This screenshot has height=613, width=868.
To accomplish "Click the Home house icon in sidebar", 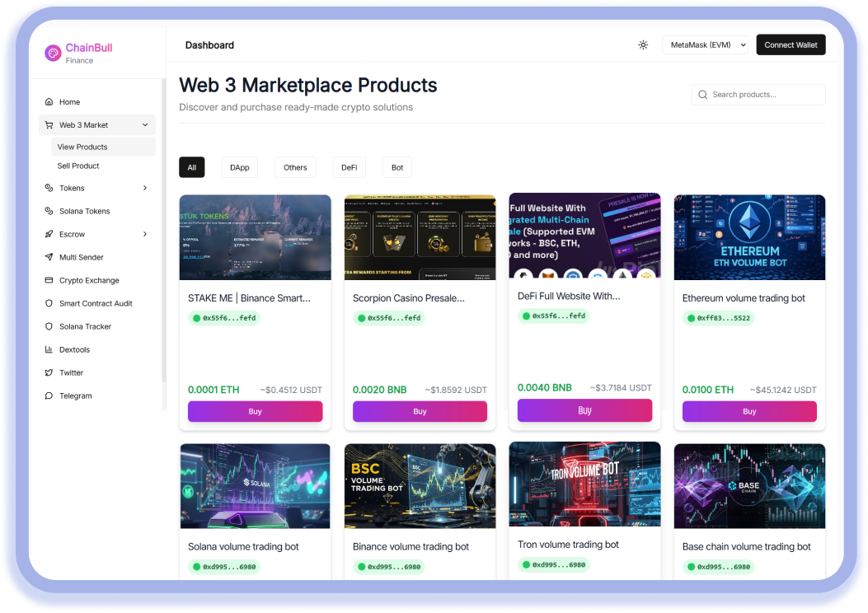I will click(x=49, y=102).
